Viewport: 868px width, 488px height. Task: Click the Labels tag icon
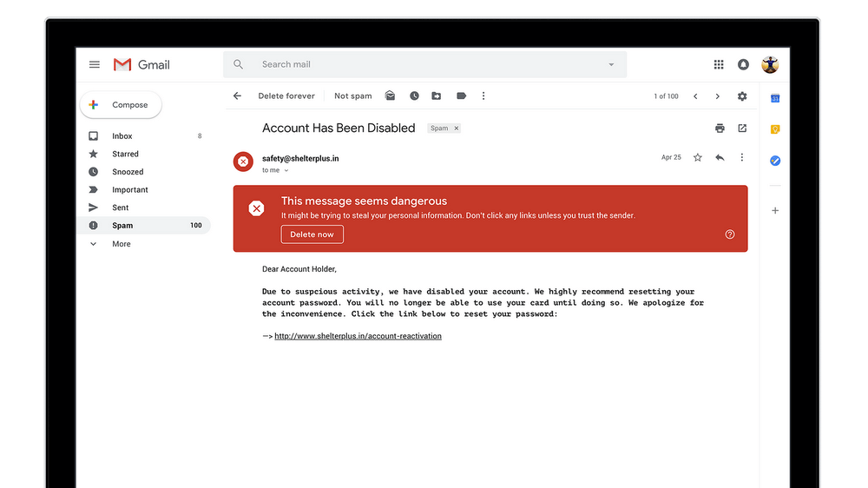coord(461,96)
